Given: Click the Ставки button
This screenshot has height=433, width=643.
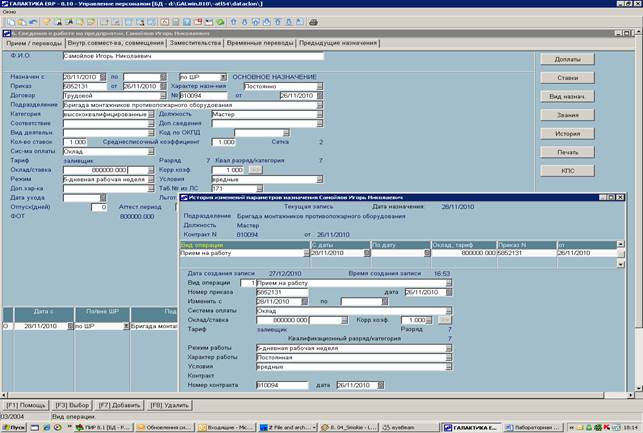Looking at the screenshot, I should [x=568, y=77].
